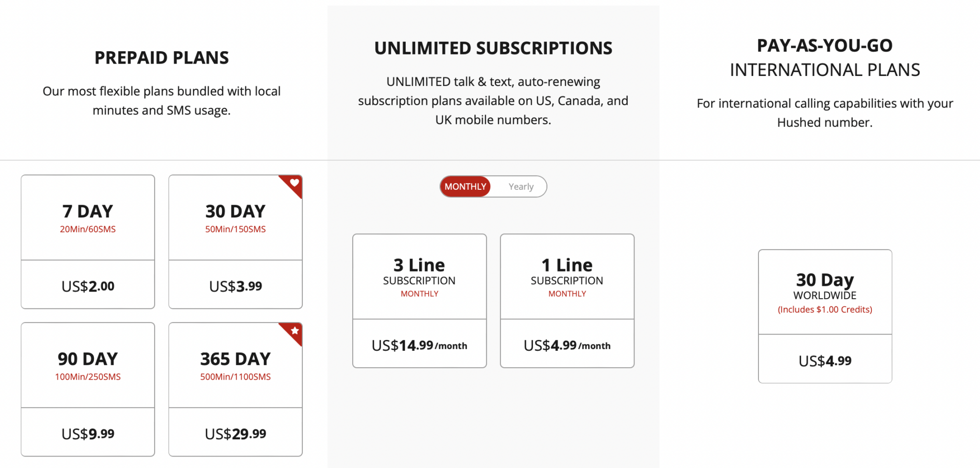Click the US$4.99/month 1 Line price
Screen dimensions: 980x468
click(567, 345)
